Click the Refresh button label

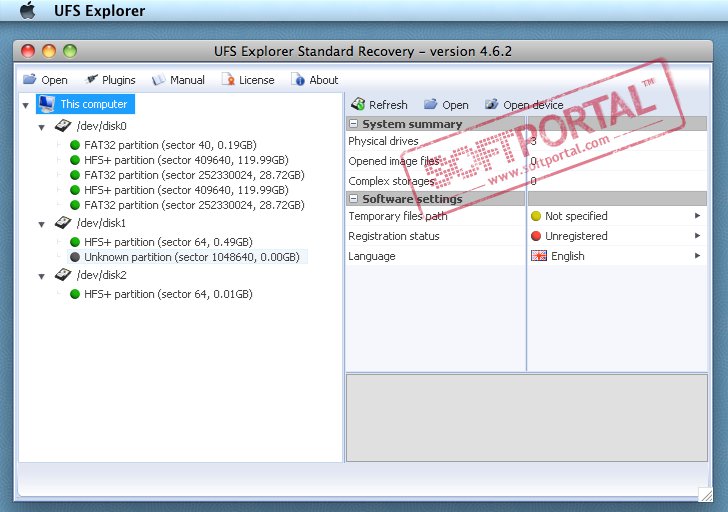[388, 105]
